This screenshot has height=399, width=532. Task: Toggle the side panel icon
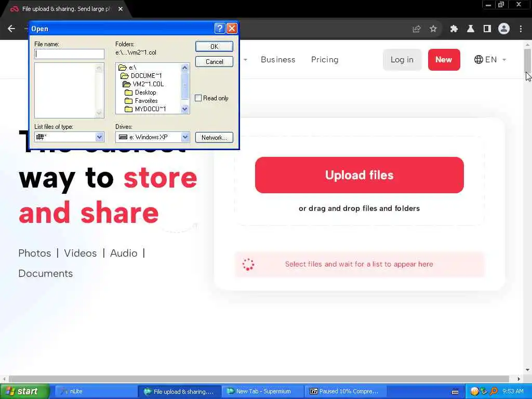click(x=487, y=29)
